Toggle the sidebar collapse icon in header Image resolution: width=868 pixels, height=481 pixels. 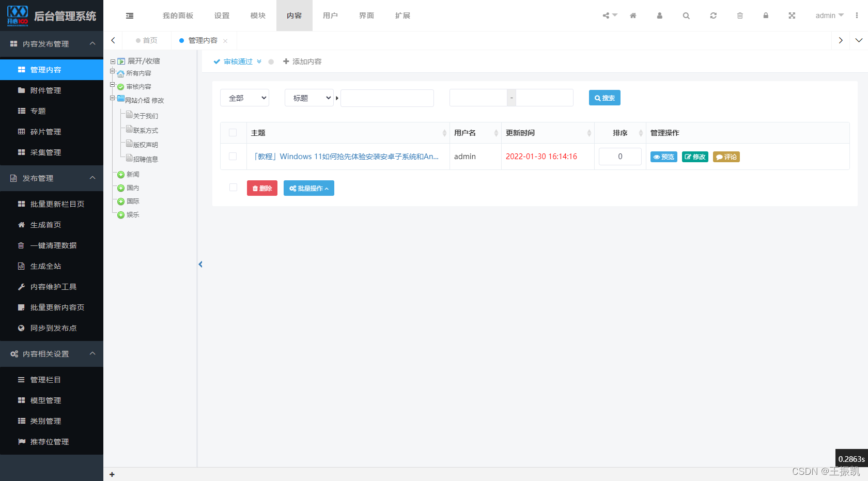(130, 15)
